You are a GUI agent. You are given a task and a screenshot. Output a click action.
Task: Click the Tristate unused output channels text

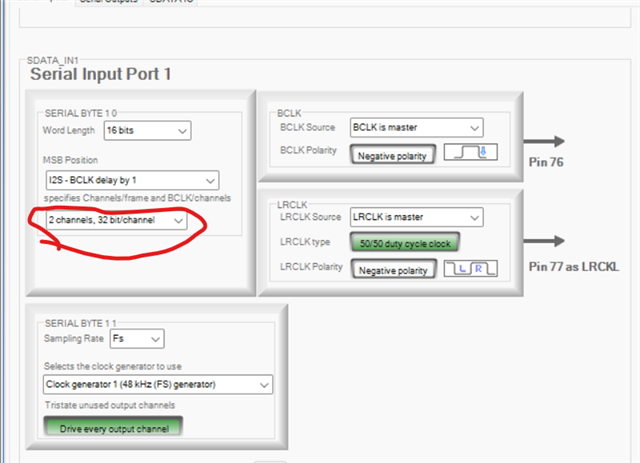click(x=110, y=405)
